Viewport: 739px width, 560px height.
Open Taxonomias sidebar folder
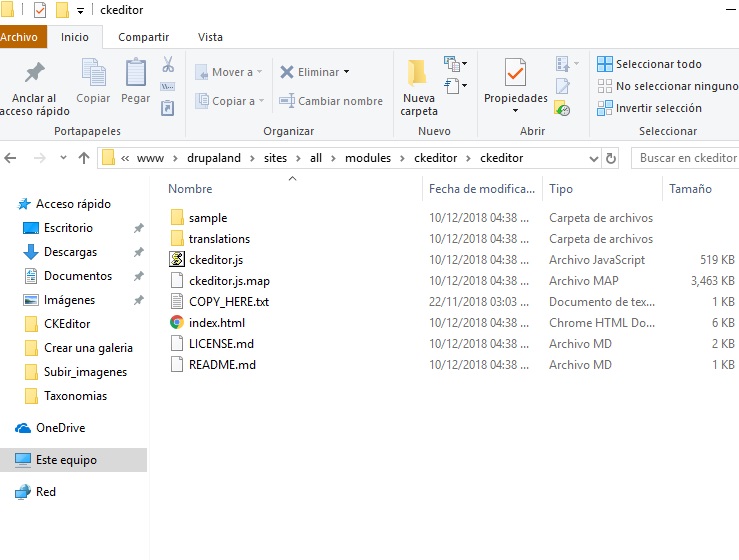[75, 396]
